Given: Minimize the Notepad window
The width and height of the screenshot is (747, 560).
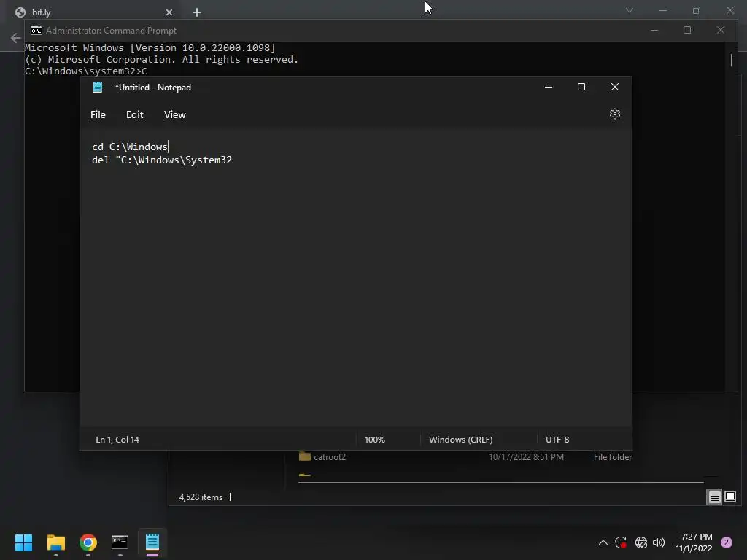Looking at the screenshot, I should (x=549, y=87).
